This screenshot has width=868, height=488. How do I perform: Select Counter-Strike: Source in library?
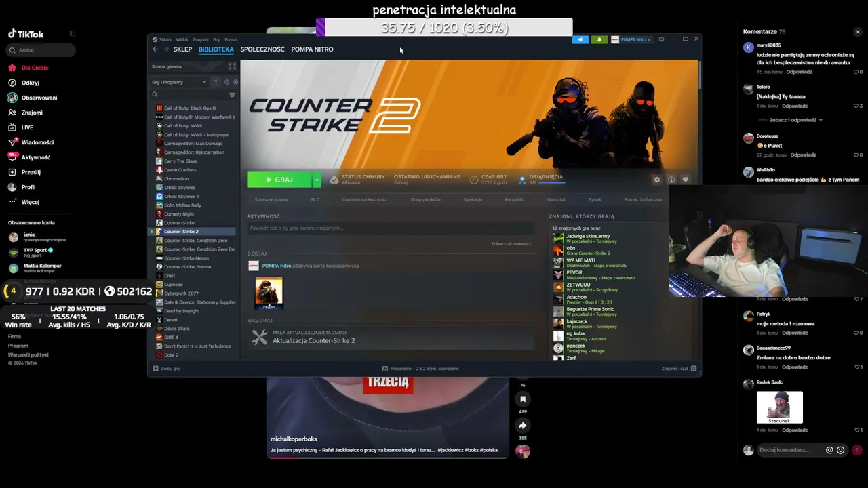point(187,267)
